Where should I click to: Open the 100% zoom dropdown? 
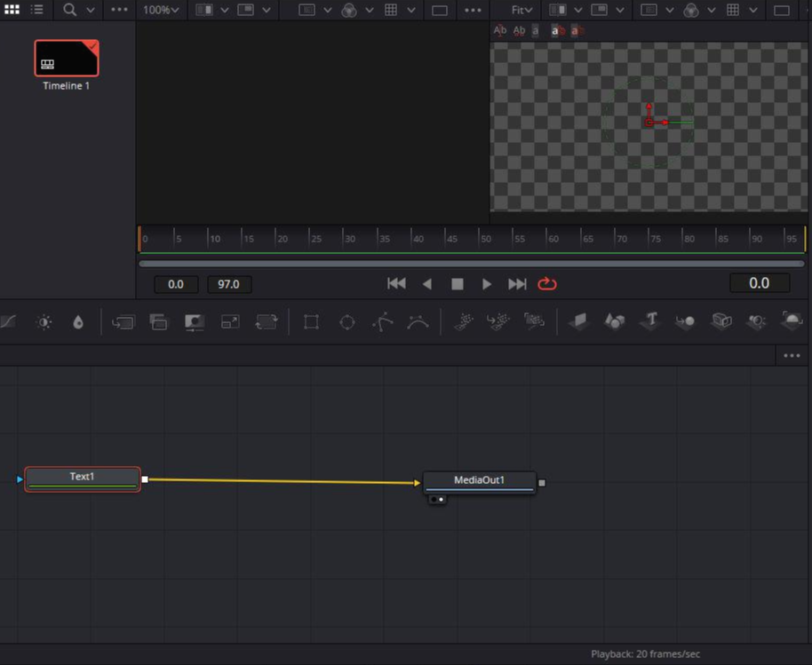[161, 10]
